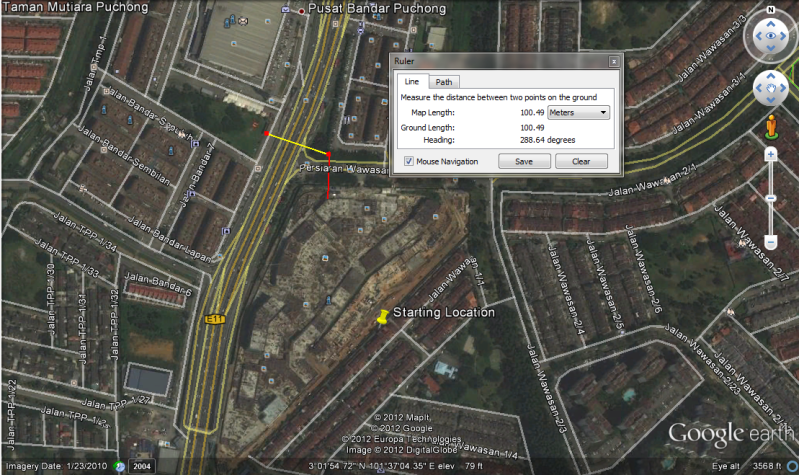Pan map down with move joystick arrow
799x475 pixels.
click(770, 100)
